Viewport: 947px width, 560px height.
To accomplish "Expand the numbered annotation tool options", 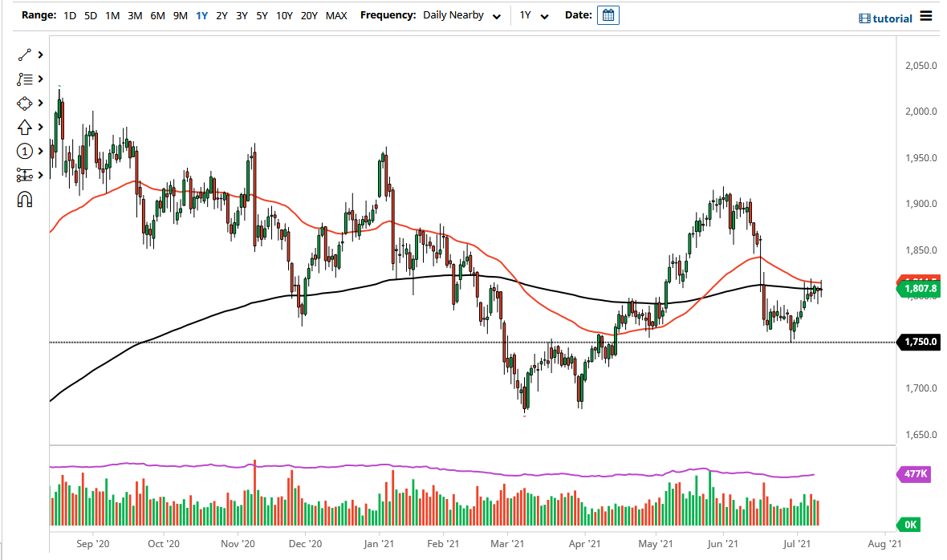I will [40, 151].
